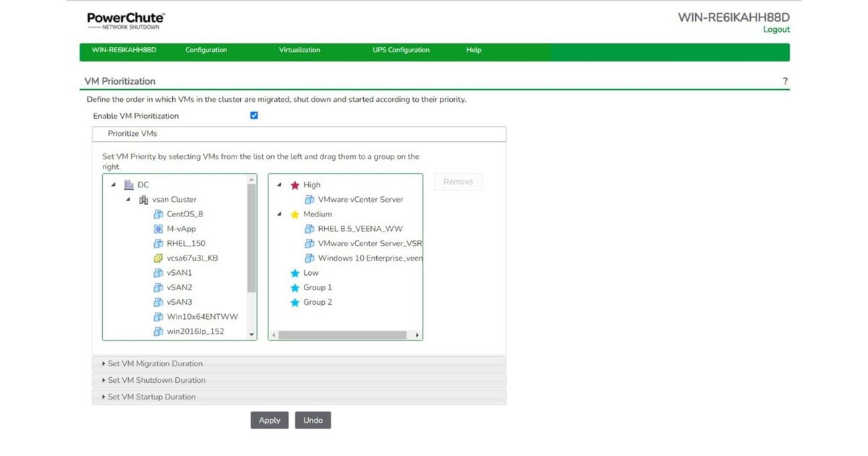The image size is (868, 456).
Task: Expand Set VM Shutdown Duration section
Action: coord(156,380)
